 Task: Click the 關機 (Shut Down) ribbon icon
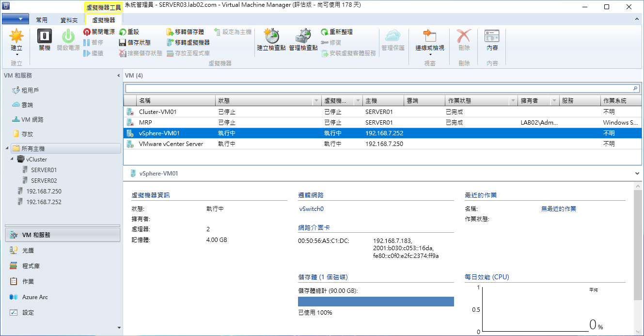(45, 40)
